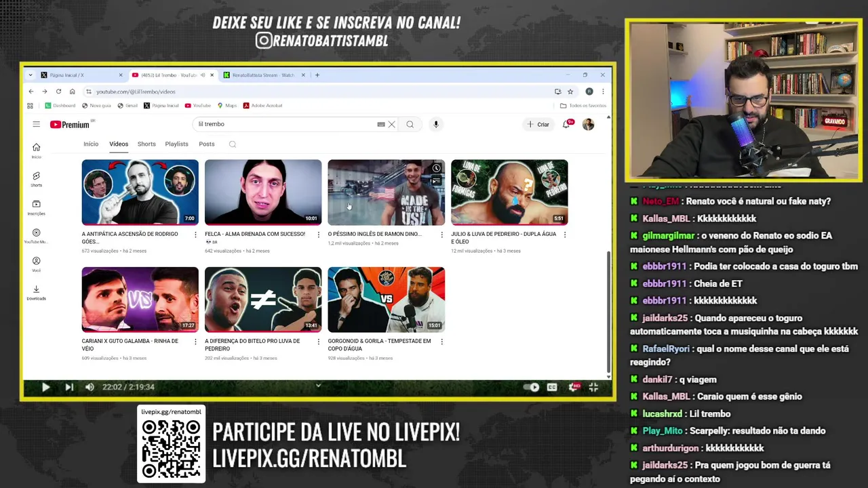Open the on-screen keyboard in search box

[381, 124]
